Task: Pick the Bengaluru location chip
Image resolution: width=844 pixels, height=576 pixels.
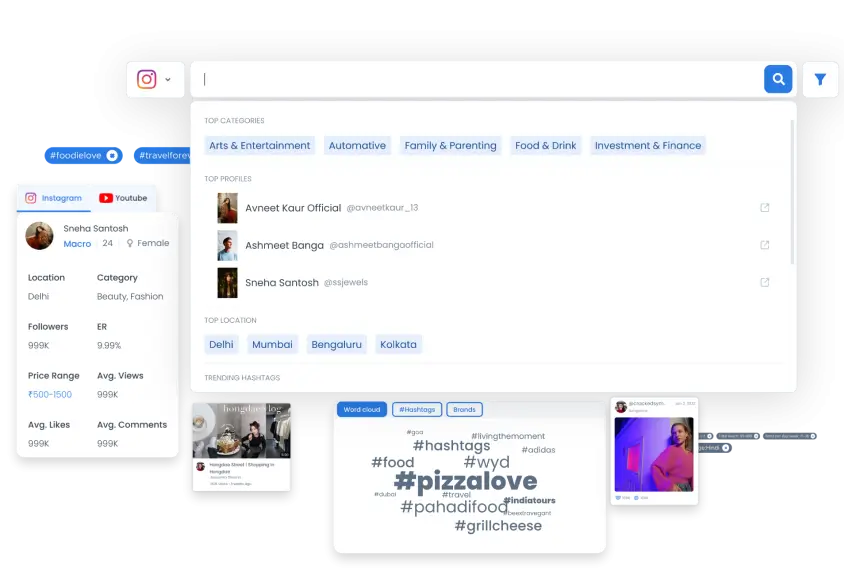Action: click(x=337, y=344)
